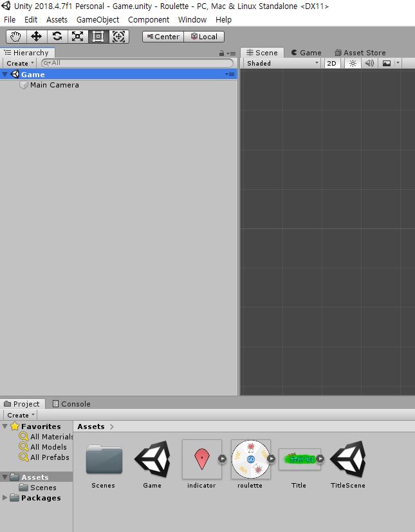Open the Window menu
415x532 pixels.
tap(192, 20)
